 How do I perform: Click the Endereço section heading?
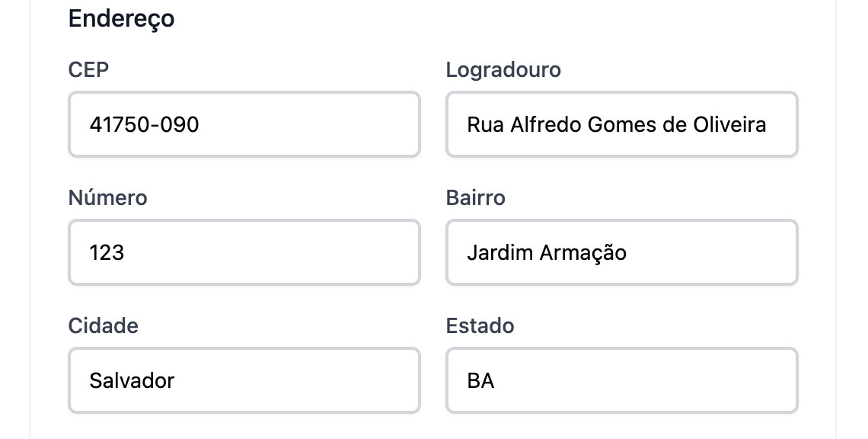[121, 18]
